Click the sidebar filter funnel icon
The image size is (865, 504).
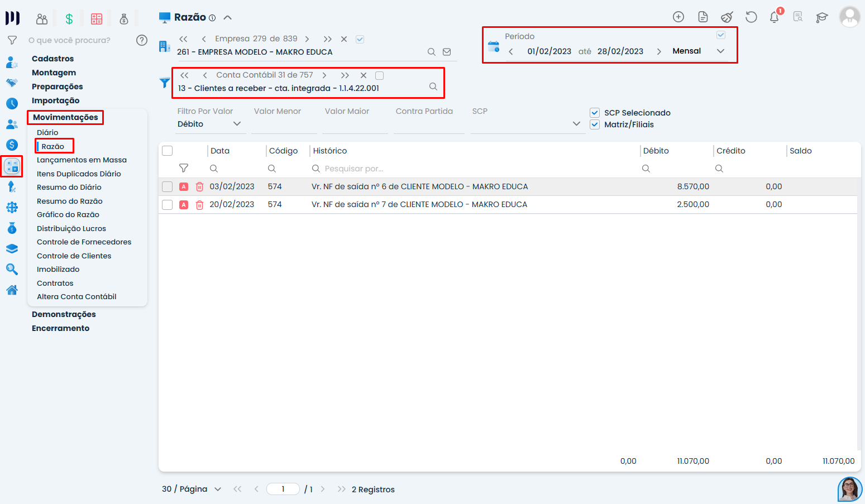(x=12, y=40)
